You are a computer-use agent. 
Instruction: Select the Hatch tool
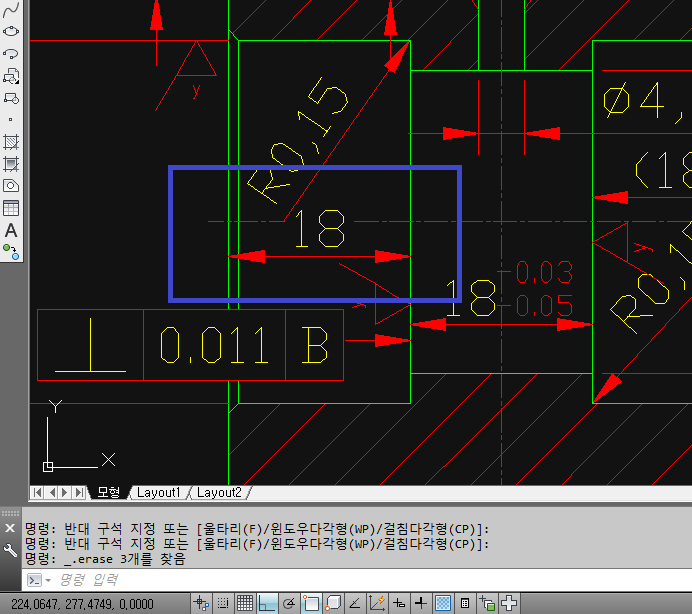pos(11,142)
